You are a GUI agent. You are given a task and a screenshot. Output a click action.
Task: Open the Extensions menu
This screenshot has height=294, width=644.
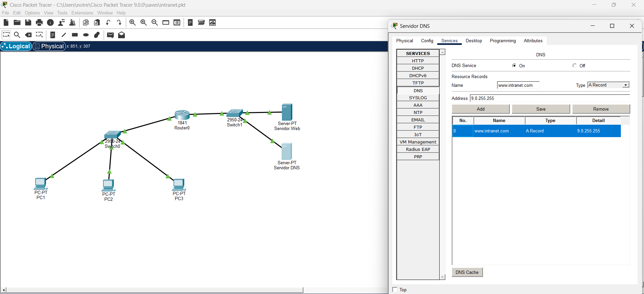pyautogui.click(x=82, y=13)
